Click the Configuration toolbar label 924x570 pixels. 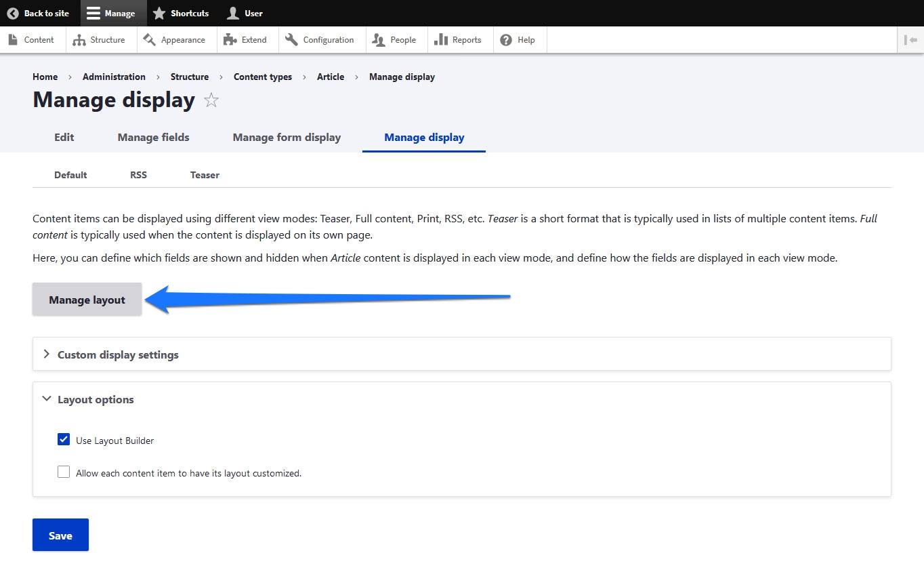[x=329, y=40]
